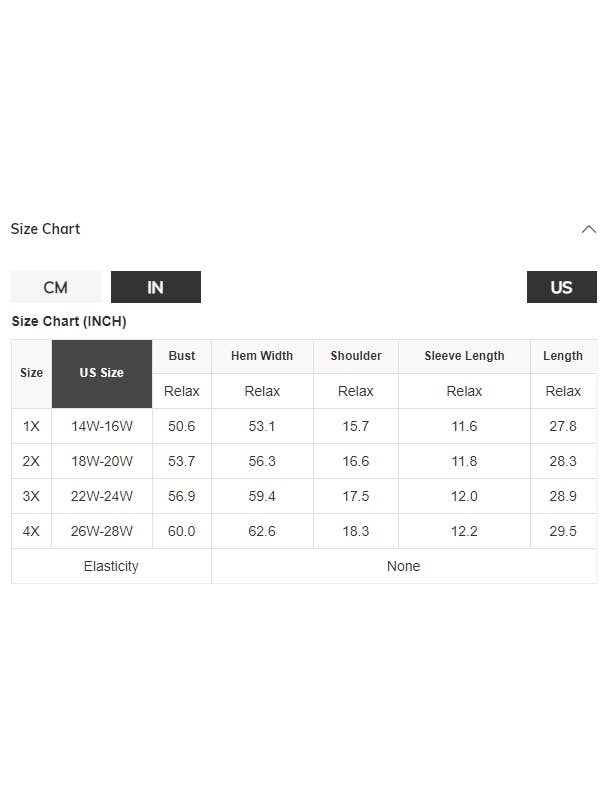The width and height of the screenshot is (604, 805).
Task: Select the US Size column header
Action: point(102,373)
